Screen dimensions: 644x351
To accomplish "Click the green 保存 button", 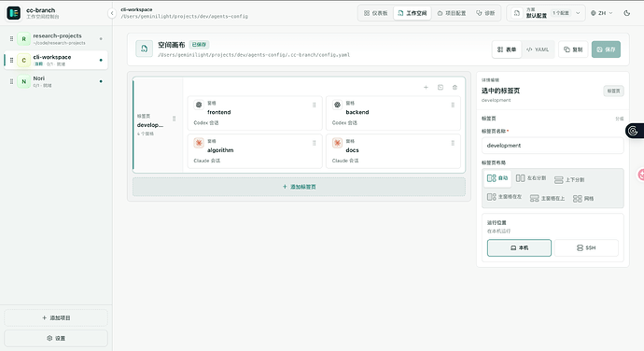I will click(x=606, y=49).
